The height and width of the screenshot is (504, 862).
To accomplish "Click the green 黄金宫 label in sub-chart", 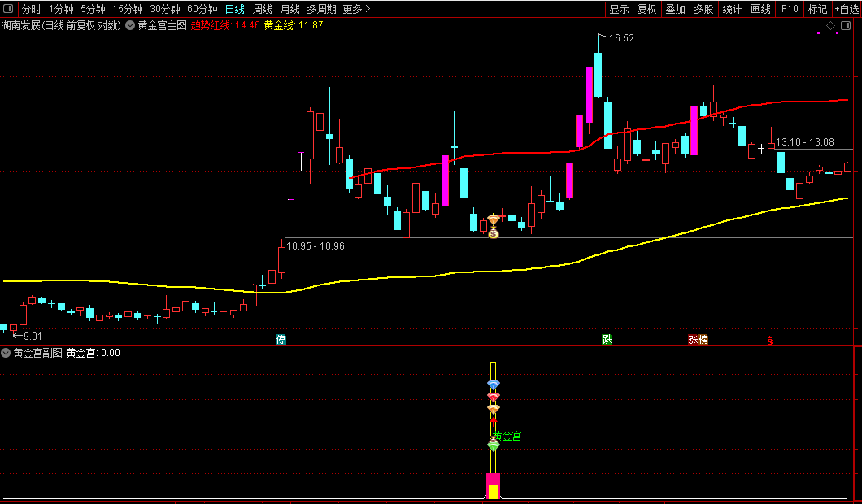I will tap(507, 436).
